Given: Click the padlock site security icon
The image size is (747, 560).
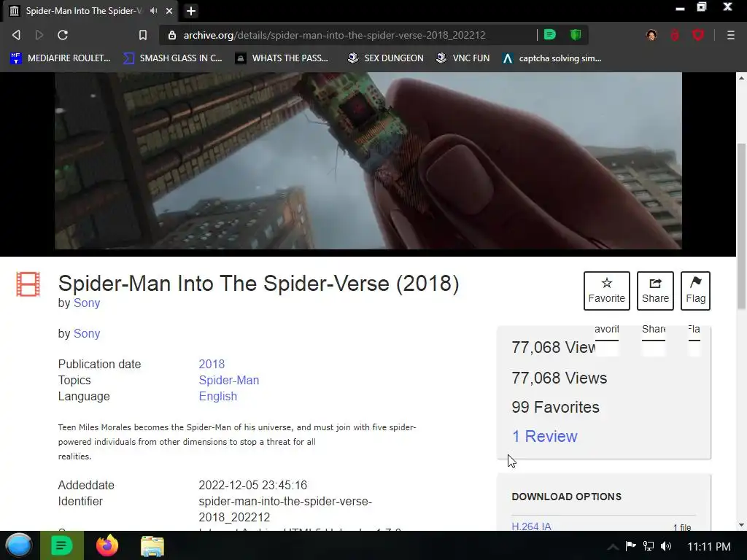Looking at the screenshot, I should pos(172,35).
